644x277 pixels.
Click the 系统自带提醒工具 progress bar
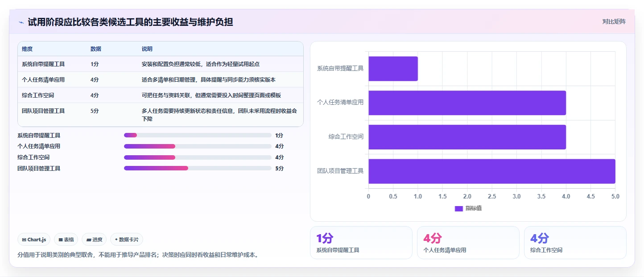tap(198, 135)
